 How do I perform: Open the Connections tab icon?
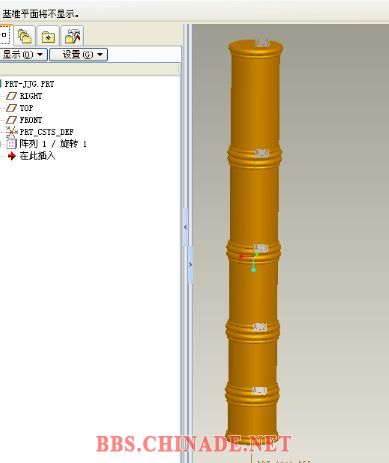pos(73,36)
